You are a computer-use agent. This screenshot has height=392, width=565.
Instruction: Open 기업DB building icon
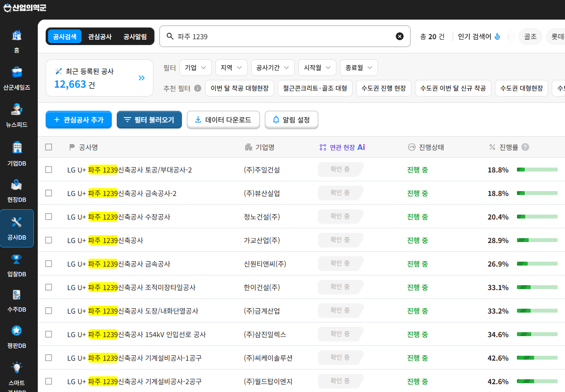click(17, 147)
